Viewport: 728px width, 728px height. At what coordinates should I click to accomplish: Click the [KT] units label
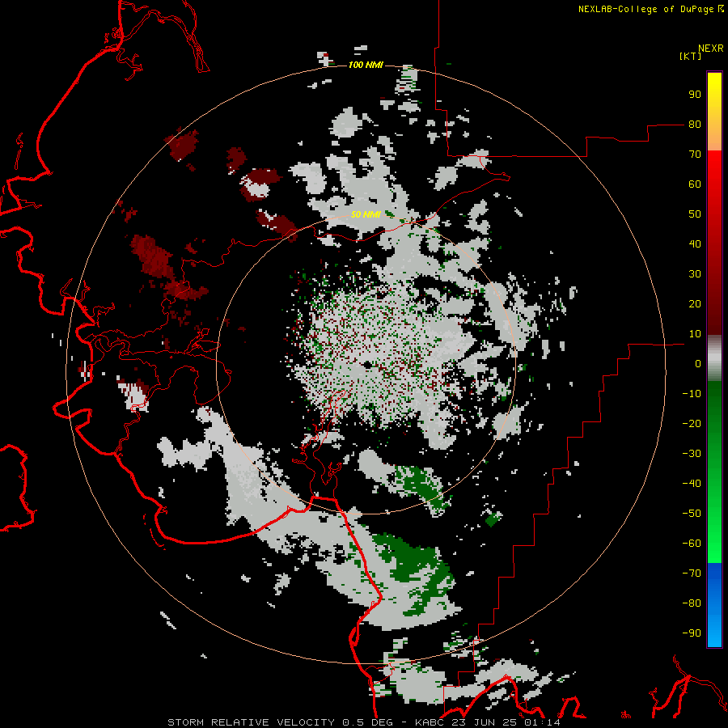[x=691, y=56]
